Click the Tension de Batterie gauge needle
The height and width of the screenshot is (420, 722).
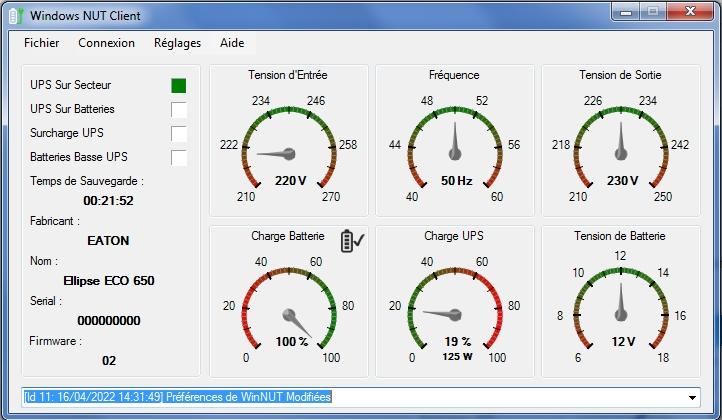click(x=621, y=302)
